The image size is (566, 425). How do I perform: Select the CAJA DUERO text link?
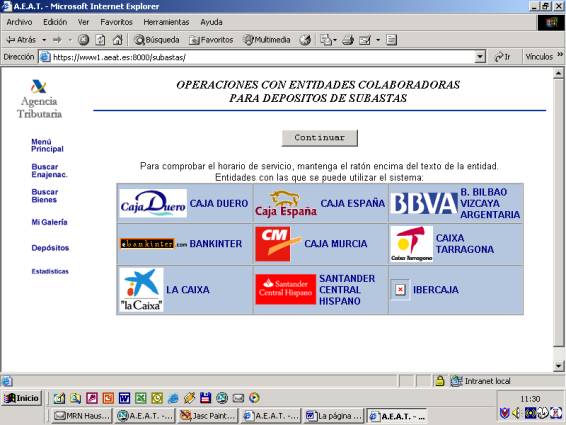tap(219, 203)
